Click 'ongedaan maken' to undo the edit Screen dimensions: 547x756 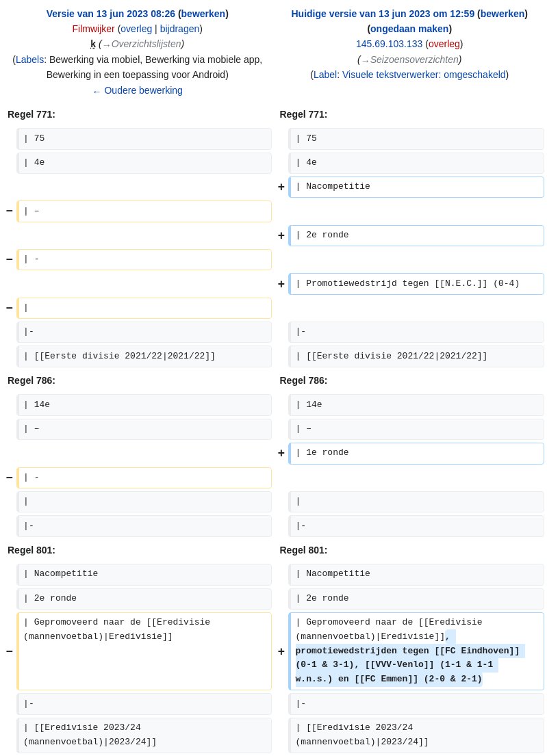pyautogui.click(x=409, y=29)
